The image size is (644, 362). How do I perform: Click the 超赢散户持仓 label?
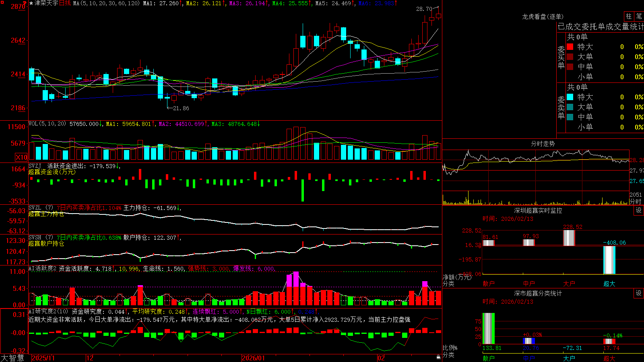point(46,243)
